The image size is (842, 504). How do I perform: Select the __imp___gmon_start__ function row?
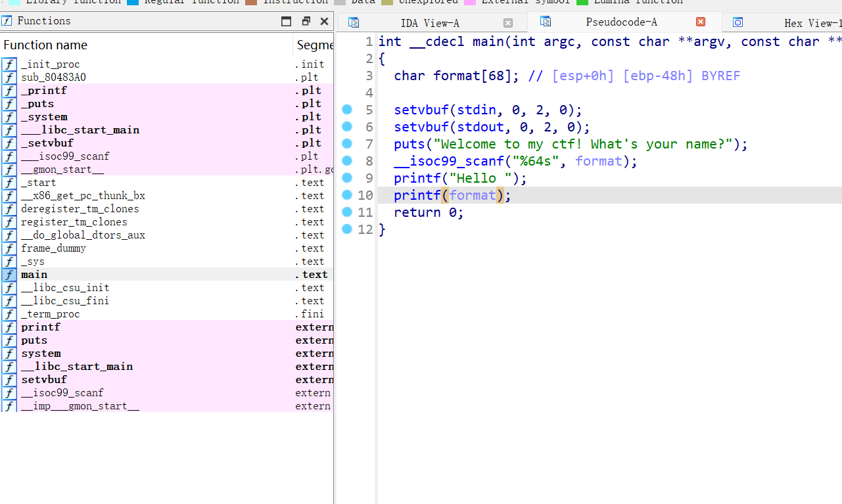[x=167, y=406]
